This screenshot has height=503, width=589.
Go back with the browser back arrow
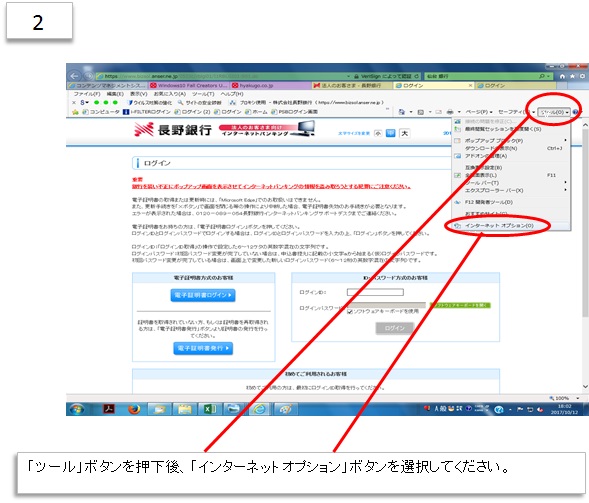coord(74,76)
